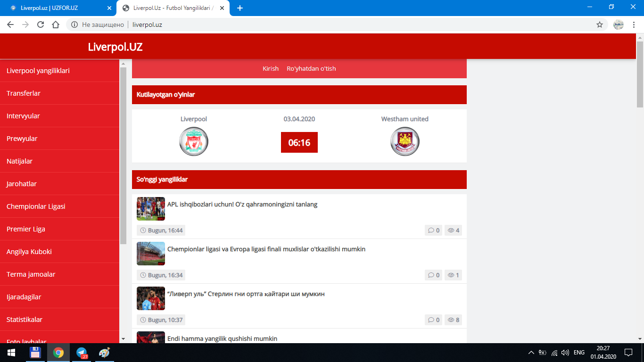Open the Chrome three-dot menu
The image size is (644, 362).
tap(634, 25)
